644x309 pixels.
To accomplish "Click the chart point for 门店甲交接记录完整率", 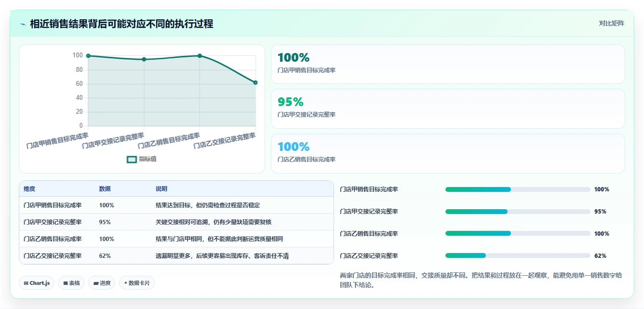I will coord(144,59).
